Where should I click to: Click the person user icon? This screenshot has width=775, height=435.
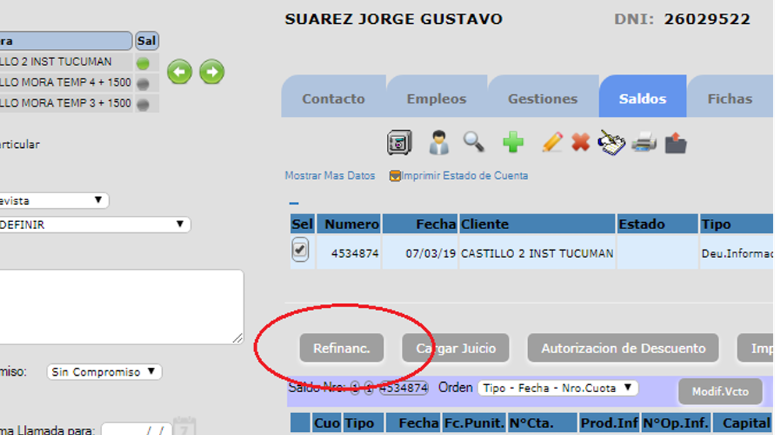click(438, 143)
